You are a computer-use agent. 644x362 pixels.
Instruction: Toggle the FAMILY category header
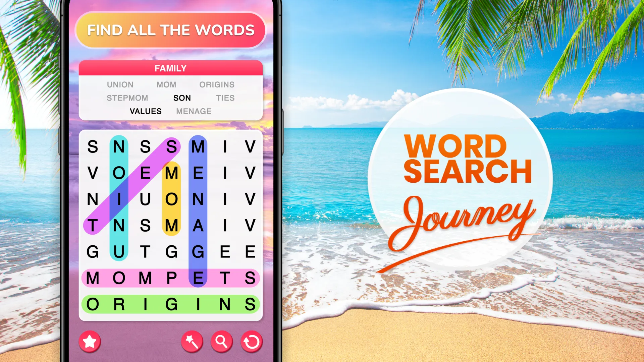click(x=171, y=68)
